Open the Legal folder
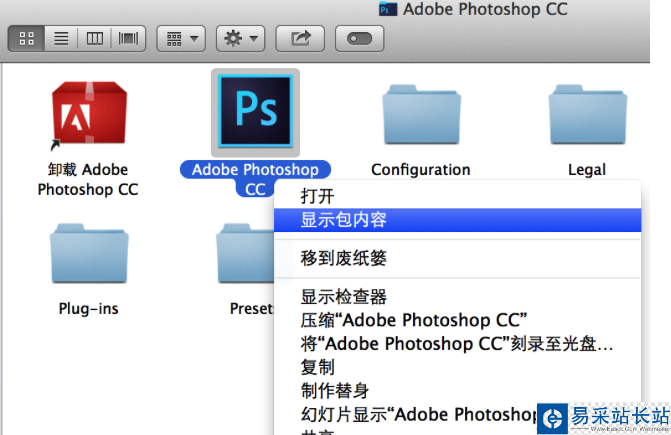Screen dimensions: 671x435 [x=588, y=115]
